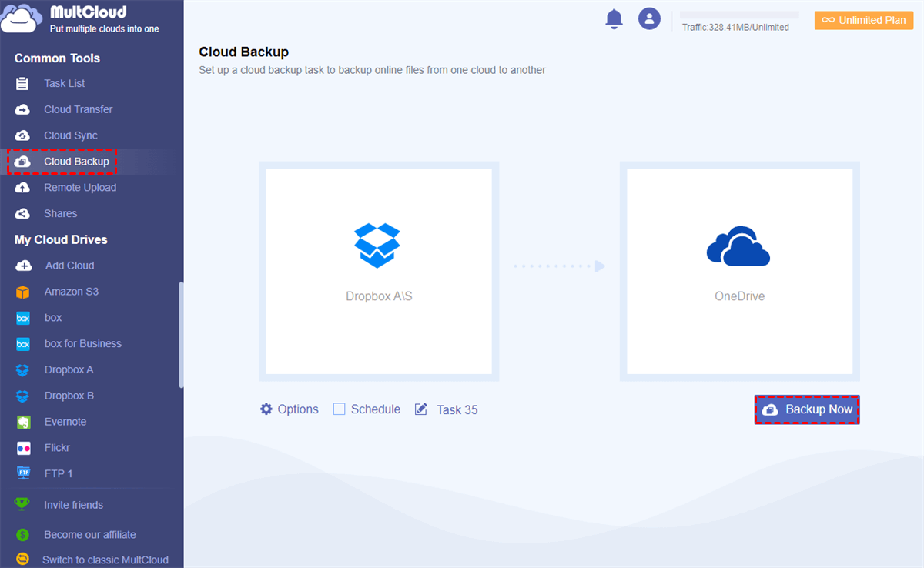This screenshot has width=924, height=568.
Task: Click the task name edit pencil icon
Action: tap(421, 409)
